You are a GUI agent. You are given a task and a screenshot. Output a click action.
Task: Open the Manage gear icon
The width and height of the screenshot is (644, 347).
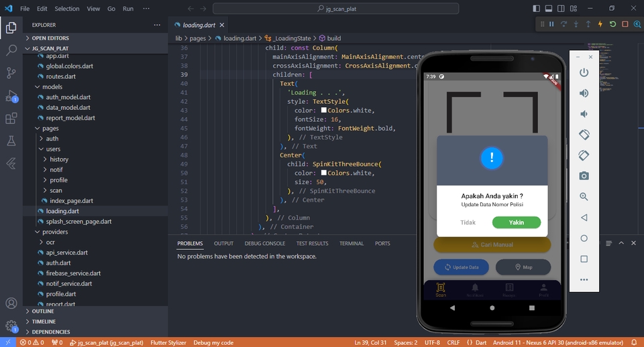(x=11, y=326)
